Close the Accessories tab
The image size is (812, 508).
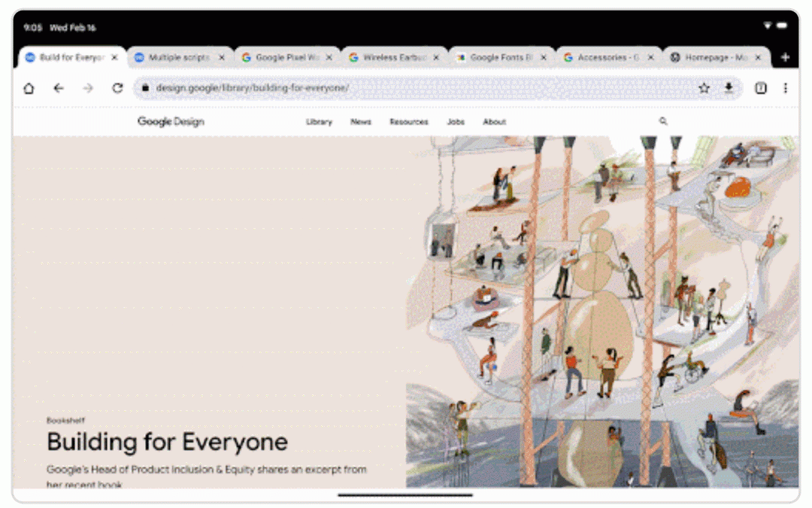point(651,57)
